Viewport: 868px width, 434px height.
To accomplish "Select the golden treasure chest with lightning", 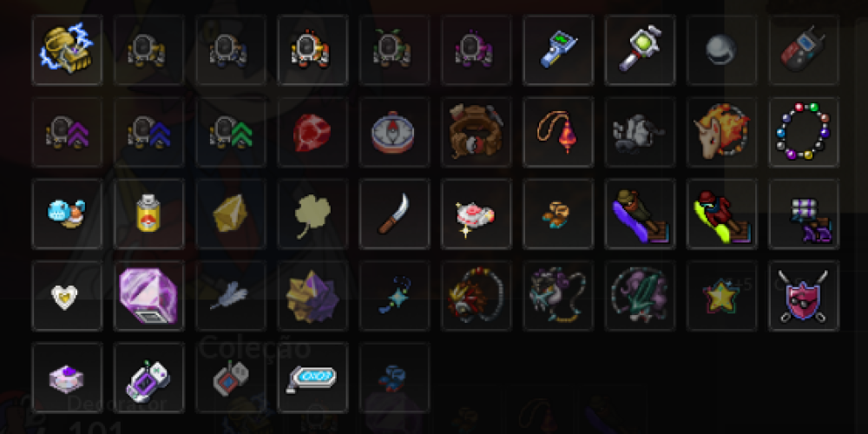I will click(x=67, y=50).
